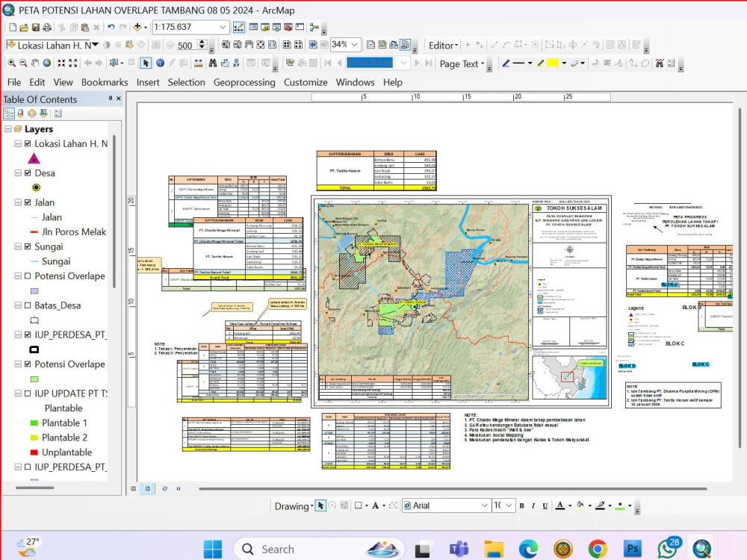The image size is (747, 560).
Task: Uncheck the checked Potensi Overlape layer
Action: tap(28, 364)
